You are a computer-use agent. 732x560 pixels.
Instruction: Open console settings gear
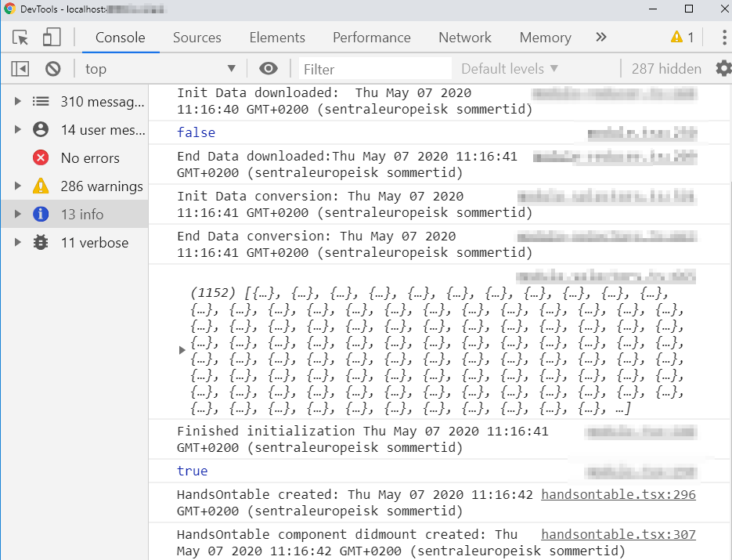pyautogui.click(x=723, y=69)
